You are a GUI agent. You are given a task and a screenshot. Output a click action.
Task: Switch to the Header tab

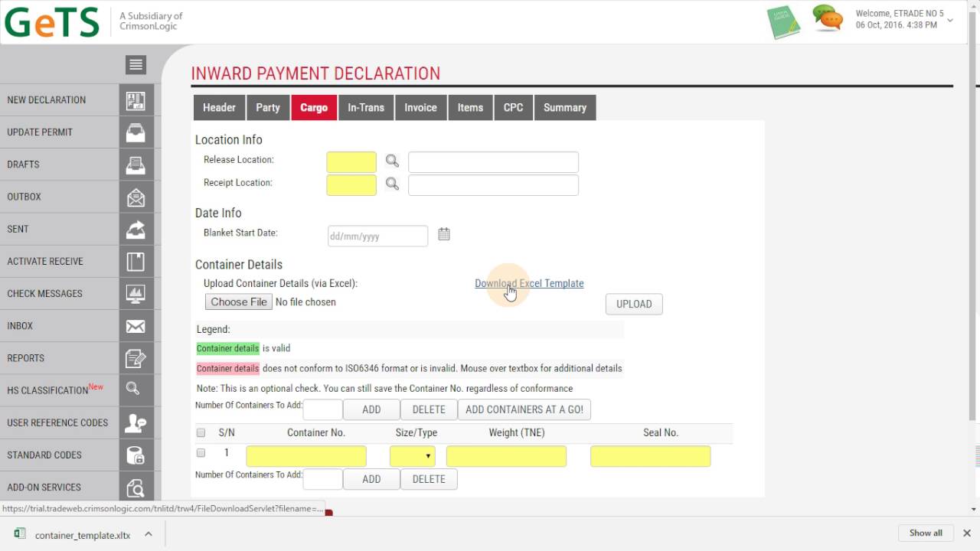pos(219,107)
